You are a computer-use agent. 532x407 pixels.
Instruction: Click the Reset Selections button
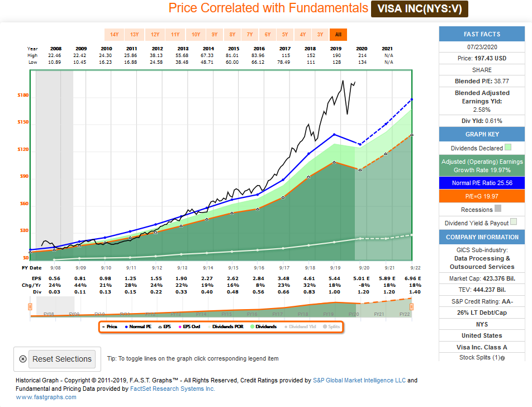pyautogui.click(x=61, y=359)
